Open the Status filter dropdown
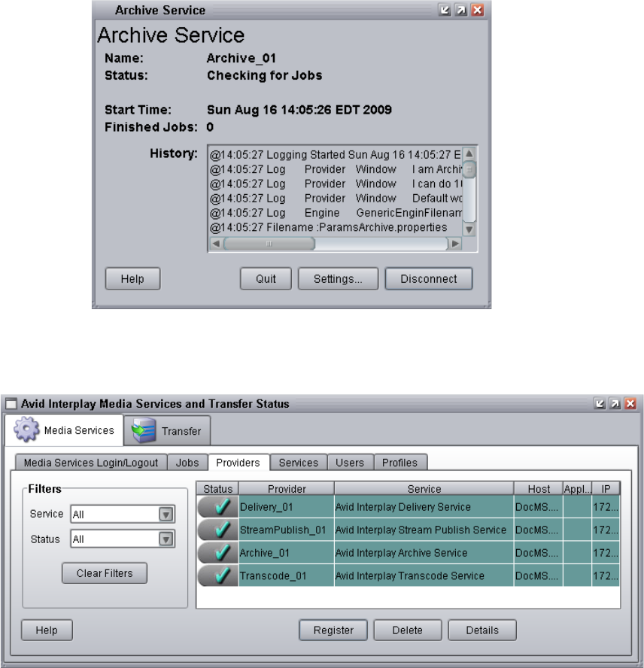 pyautogui.click(x=166, y=539)
